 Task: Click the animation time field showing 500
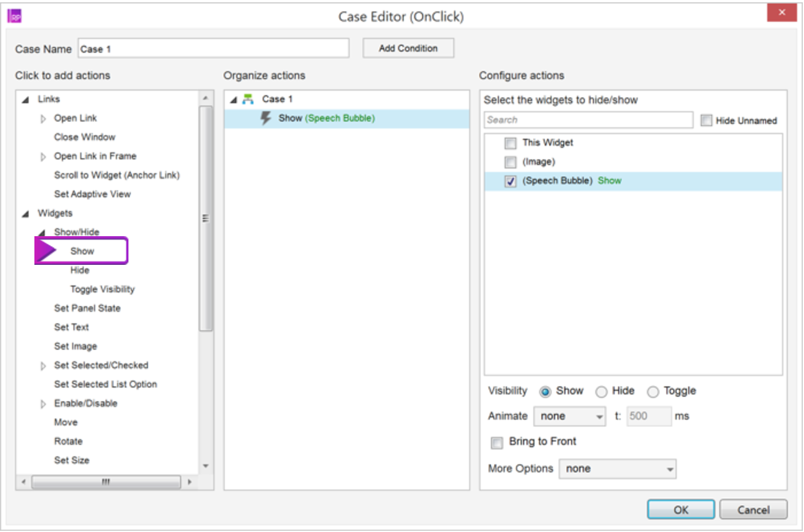649,416
